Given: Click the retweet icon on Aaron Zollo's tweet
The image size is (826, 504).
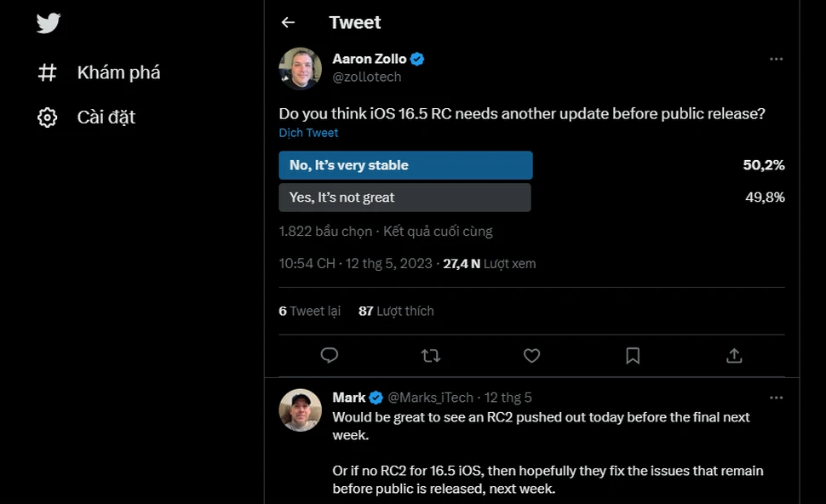Looking at the screenshot, I should 430,356.
